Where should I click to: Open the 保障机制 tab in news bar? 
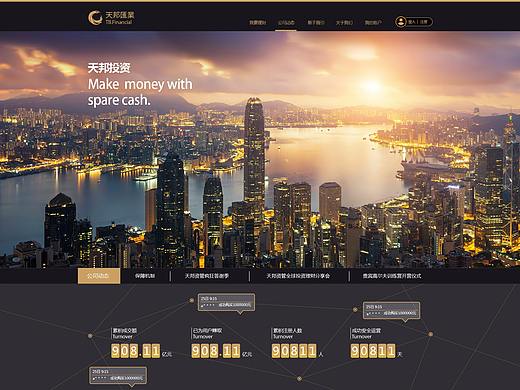coord(145,276)
